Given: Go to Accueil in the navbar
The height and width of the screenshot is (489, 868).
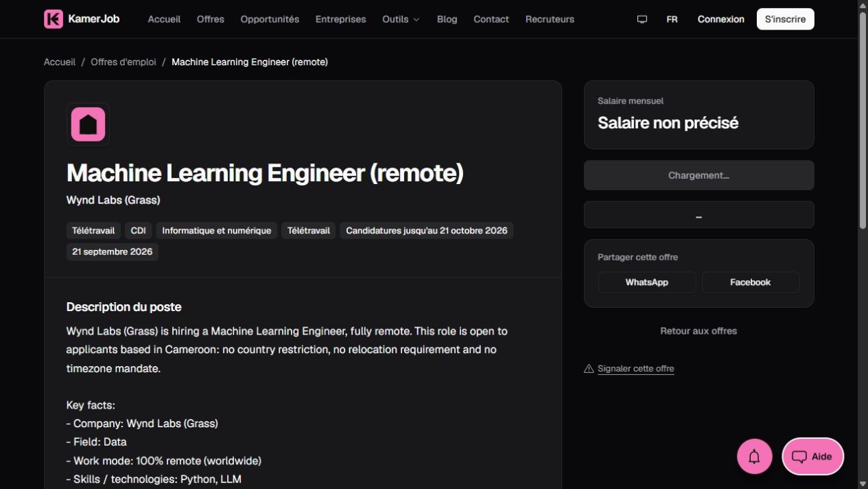Looking at the screenshot, I should 164,19.
